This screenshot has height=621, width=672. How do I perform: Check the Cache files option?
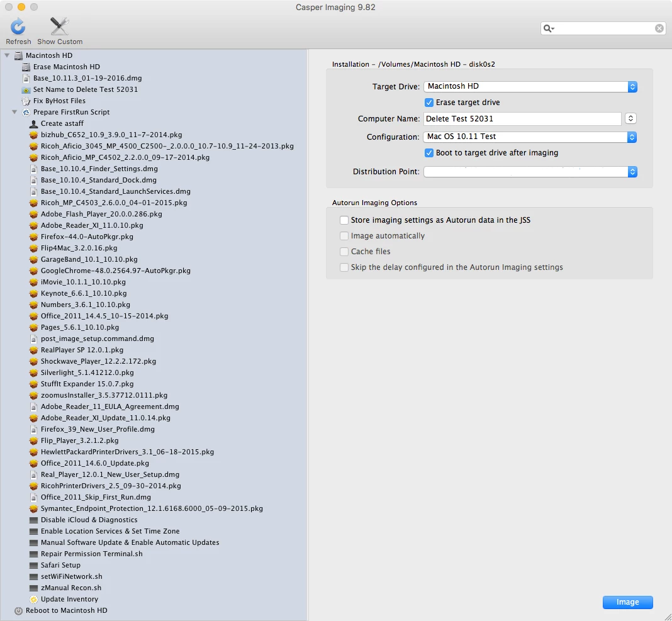[344, 252]
